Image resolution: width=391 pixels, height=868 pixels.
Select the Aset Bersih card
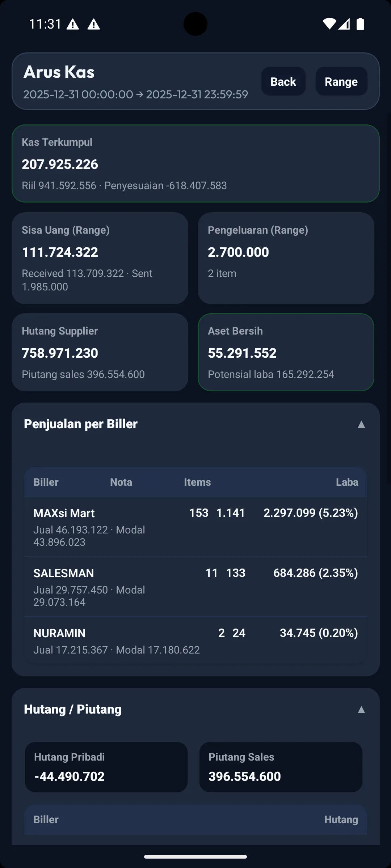(x=286, y=352)
